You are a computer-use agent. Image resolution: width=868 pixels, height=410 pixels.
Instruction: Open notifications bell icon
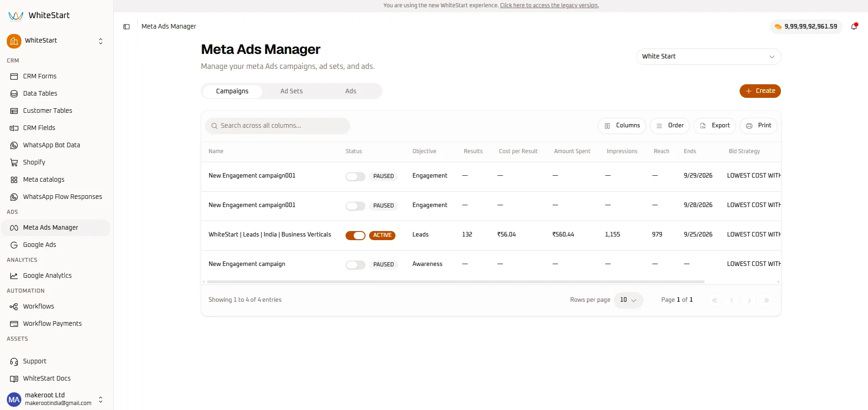pyautogui.click(x=854, y=26)
